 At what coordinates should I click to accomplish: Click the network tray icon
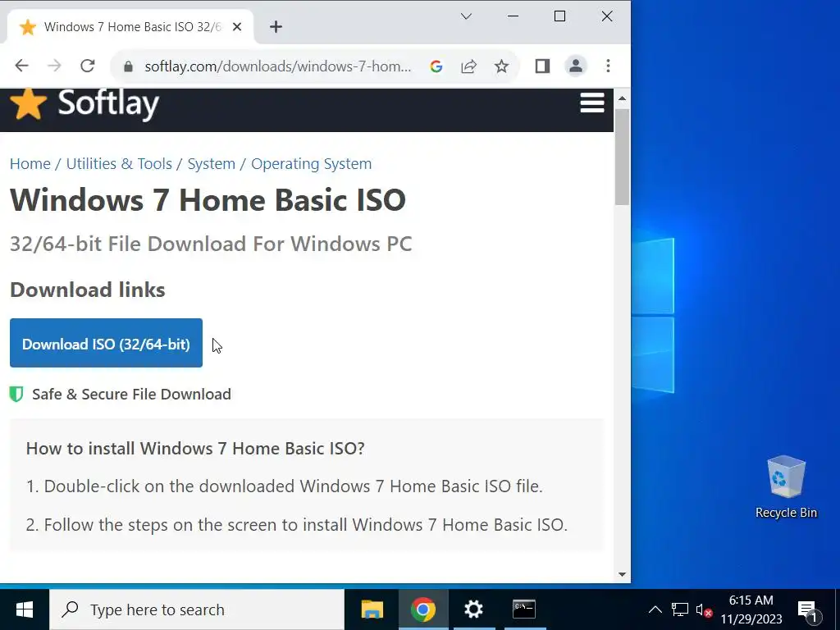680,609
